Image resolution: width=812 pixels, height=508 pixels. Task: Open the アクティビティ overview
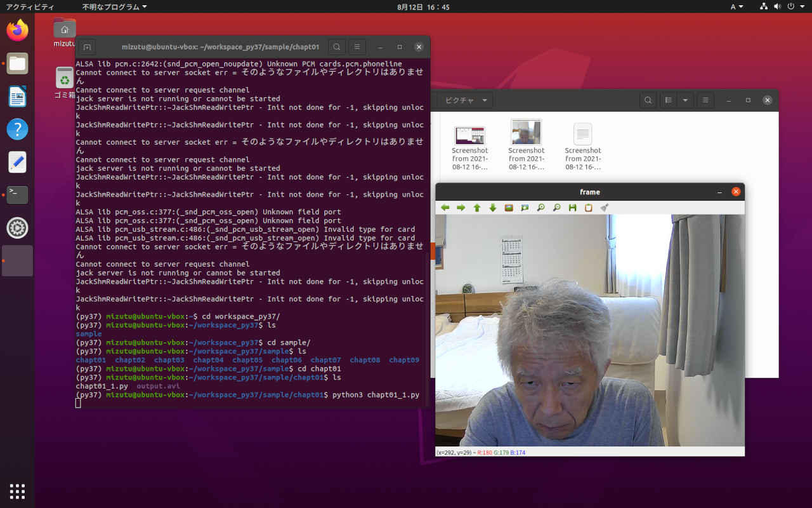tap(30, 6)
